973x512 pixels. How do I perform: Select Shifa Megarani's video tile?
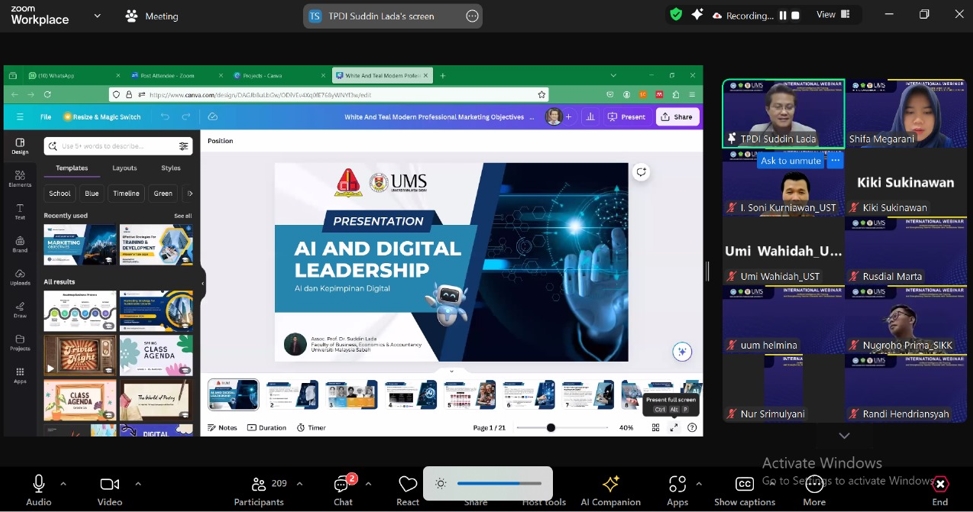[906, 114]
